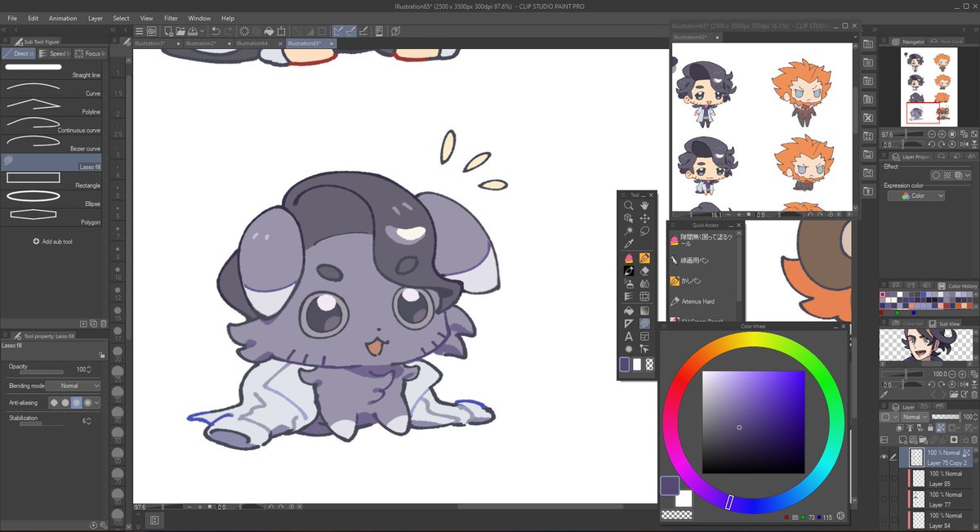Open Anti-aliasing dropdown arrow
This screenshot has width=980, height=532.
(97, 402)
